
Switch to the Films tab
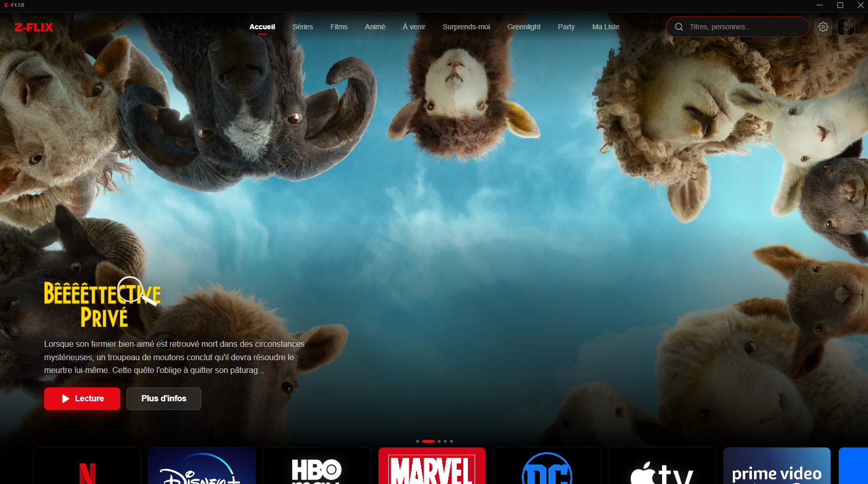[339, 27]
